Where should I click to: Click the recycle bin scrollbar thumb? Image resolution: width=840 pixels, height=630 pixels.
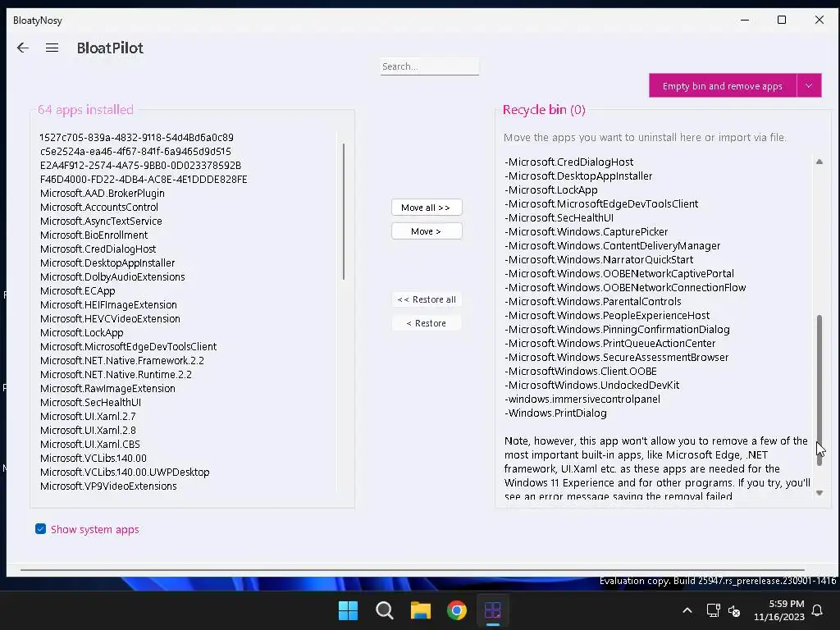819,390
